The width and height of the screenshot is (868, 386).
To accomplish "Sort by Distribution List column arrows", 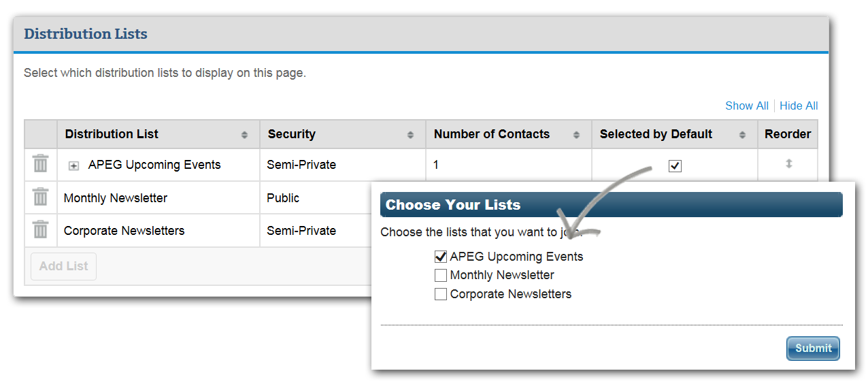I will click(x=244, y=135).
